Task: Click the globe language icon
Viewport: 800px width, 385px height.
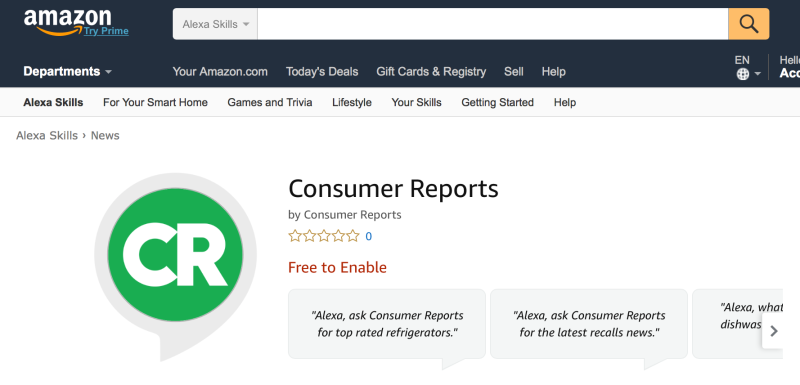Action: (743, 74)
